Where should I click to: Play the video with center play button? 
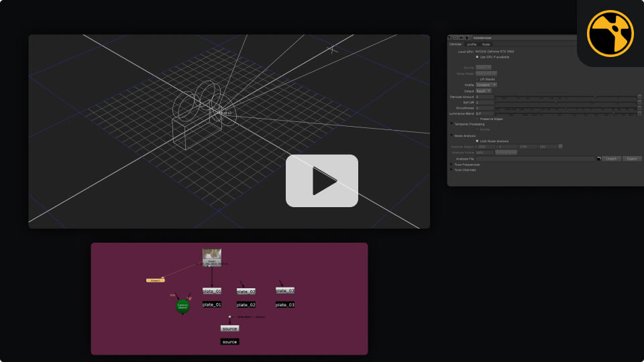coord(322,181)
